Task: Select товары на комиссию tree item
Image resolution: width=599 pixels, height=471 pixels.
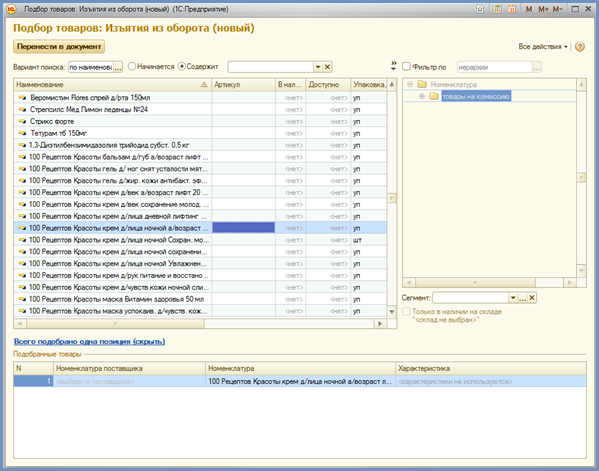Action: (476, 96)
